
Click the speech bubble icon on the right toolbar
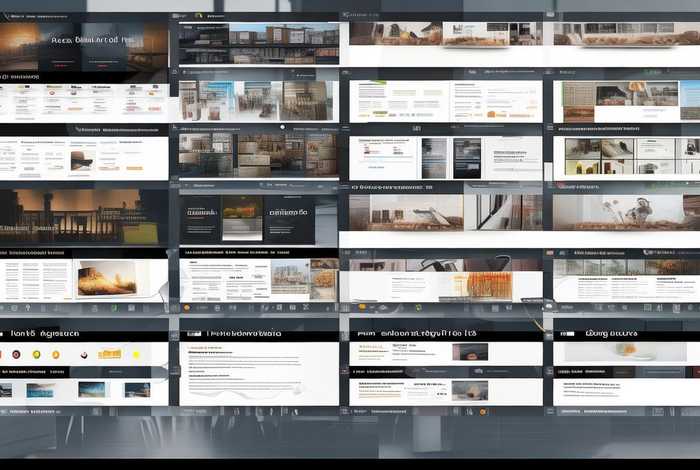point(549,306)
